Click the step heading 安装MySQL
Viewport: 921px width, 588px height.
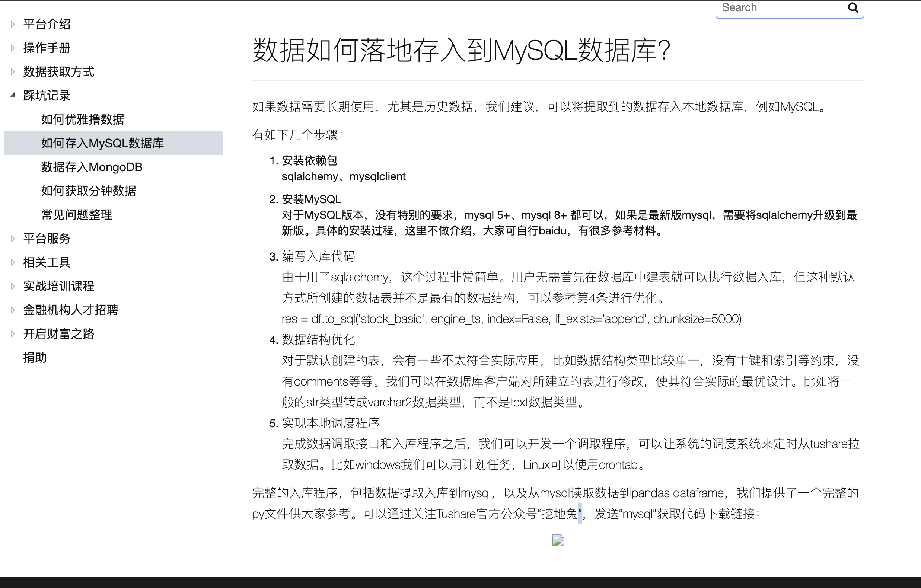tap(312, 199)
